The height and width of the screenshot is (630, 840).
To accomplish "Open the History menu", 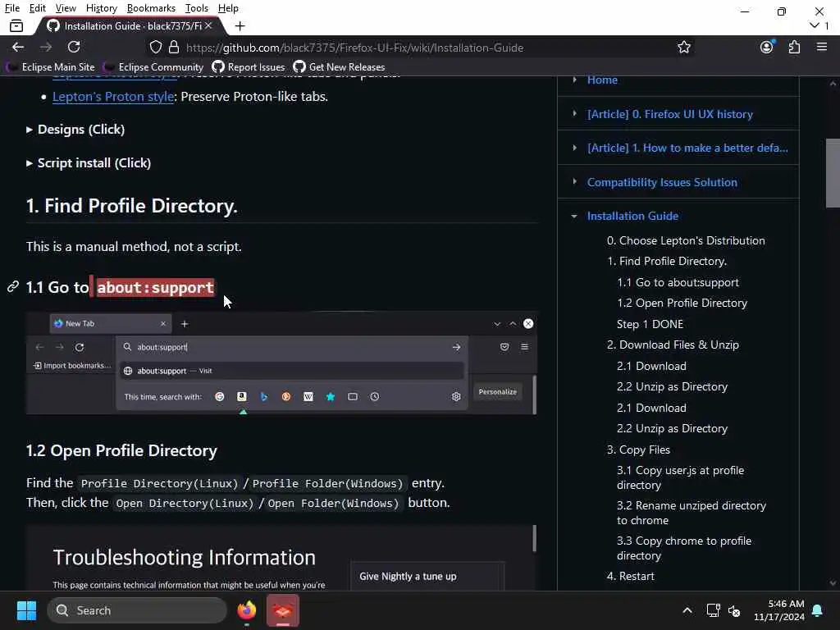I will pos(101,8).
